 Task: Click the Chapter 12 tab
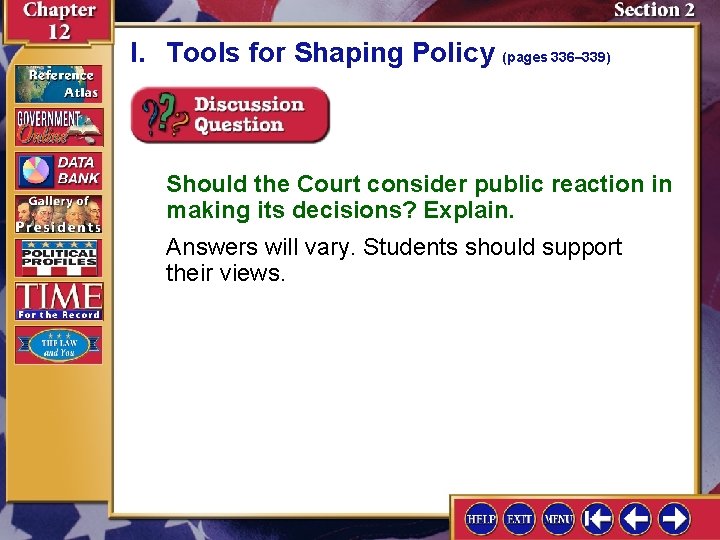click(x=59, y=21)
